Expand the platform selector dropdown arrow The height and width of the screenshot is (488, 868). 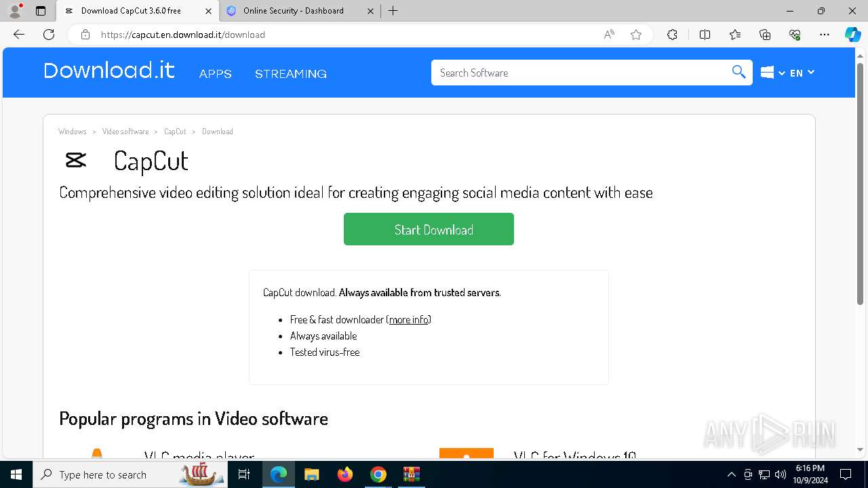782,73
